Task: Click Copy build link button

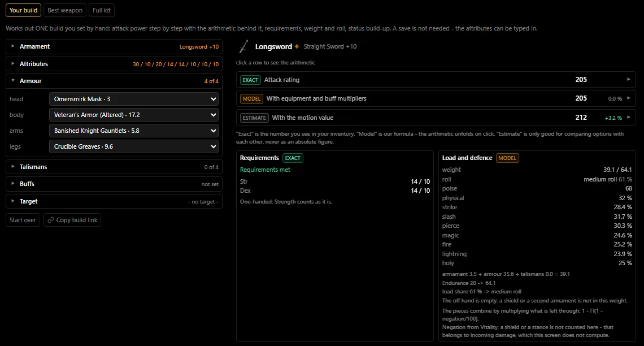Action: point(72,220)
